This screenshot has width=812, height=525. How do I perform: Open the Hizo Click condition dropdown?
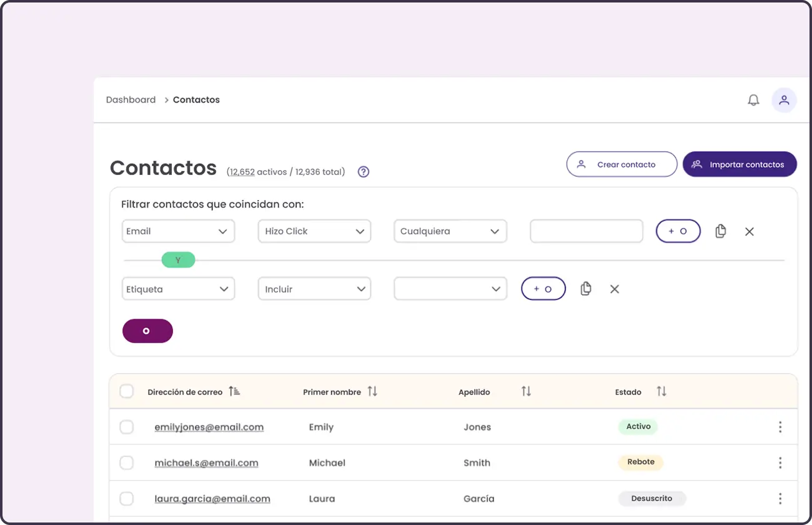pos(314,231)
